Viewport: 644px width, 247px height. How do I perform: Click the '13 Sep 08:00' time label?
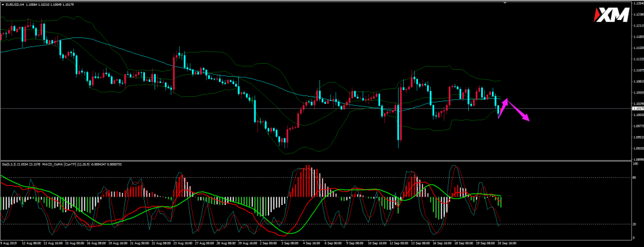[420, 243]
